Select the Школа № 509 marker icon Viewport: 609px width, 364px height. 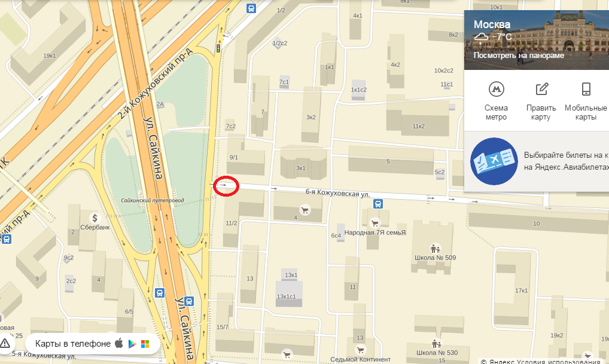[435, 249]
